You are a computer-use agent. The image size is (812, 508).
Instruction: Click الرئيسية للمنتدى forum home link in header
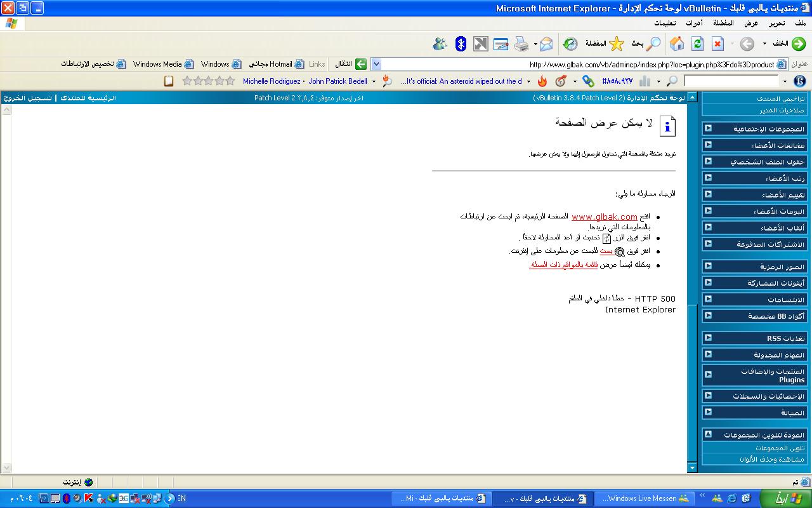click(x=88, y=98)
